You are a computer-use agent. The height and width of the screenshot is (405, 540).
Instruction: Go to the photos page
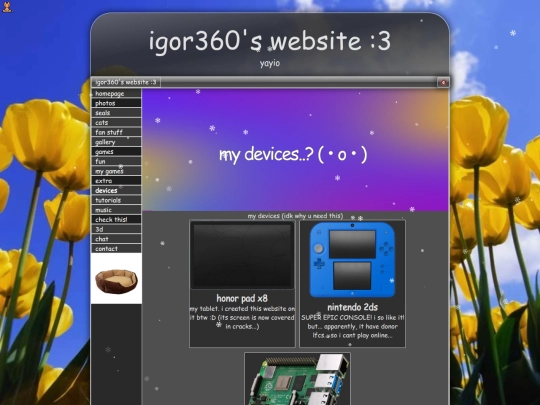[x=116, y=103]
